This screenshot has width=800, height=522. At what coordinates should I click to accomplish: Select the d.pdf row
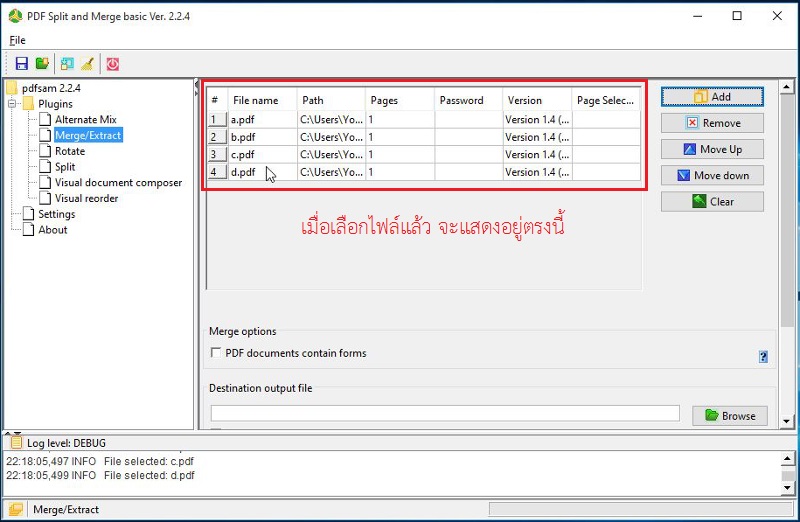point(424,172)
